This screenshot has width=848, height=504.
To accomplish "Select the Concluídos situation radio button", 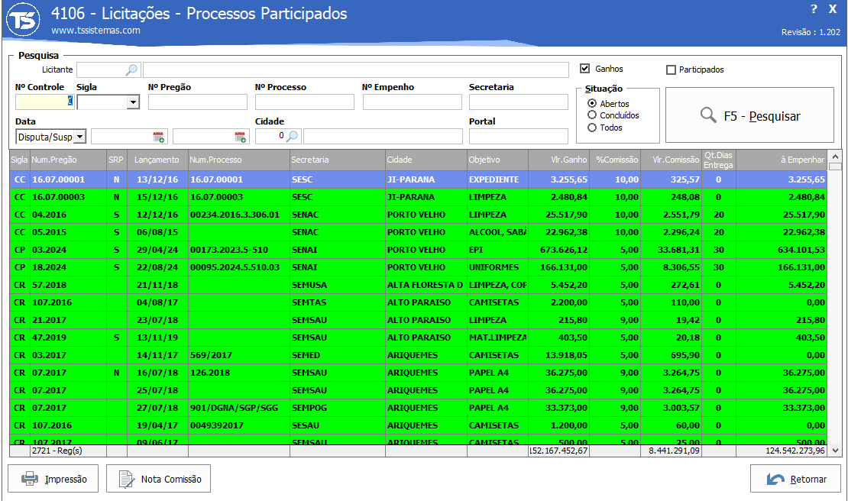I will click(x=592, y=115).
